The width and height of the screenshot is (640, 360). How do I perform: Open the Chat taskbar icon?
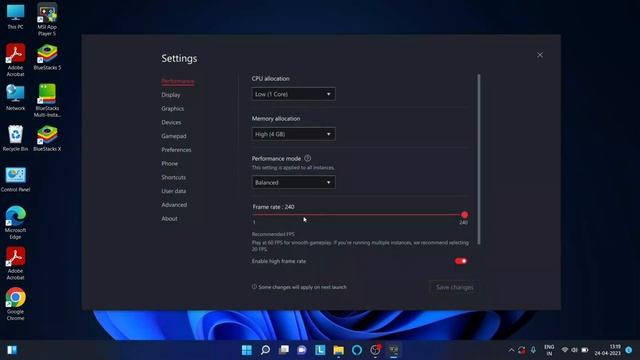(302, 350)
